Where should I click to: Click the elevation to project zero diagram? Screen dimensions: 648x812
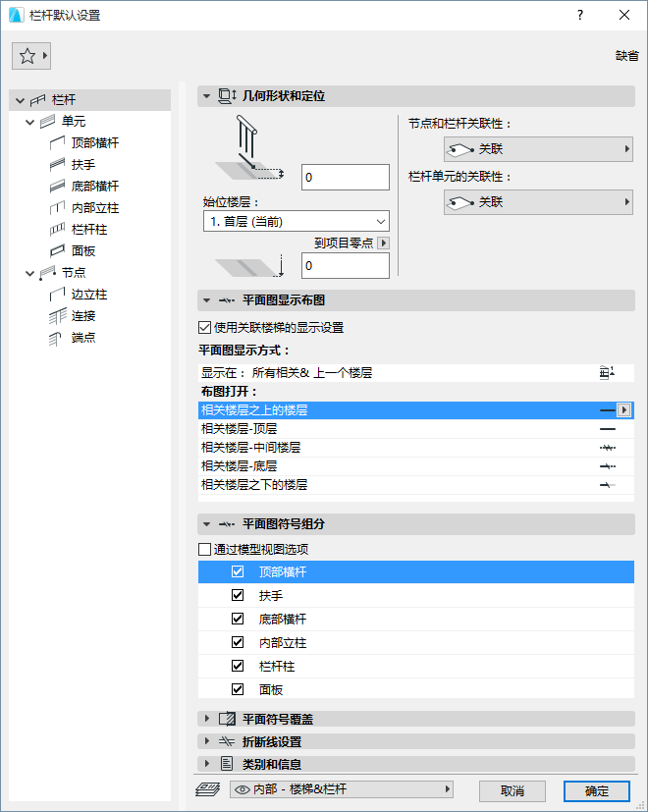point(249,268)
